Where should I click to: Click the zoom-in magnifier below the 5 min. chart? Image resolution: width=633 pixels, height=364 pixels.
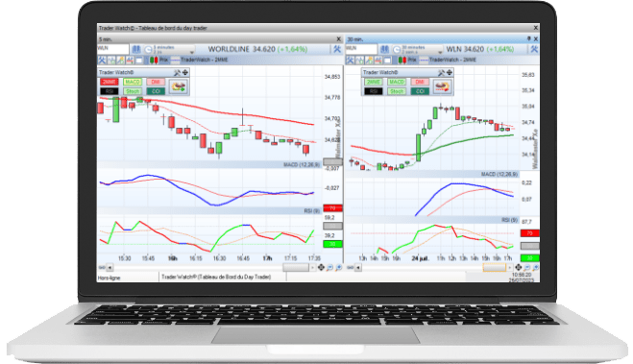click(339, 268)
